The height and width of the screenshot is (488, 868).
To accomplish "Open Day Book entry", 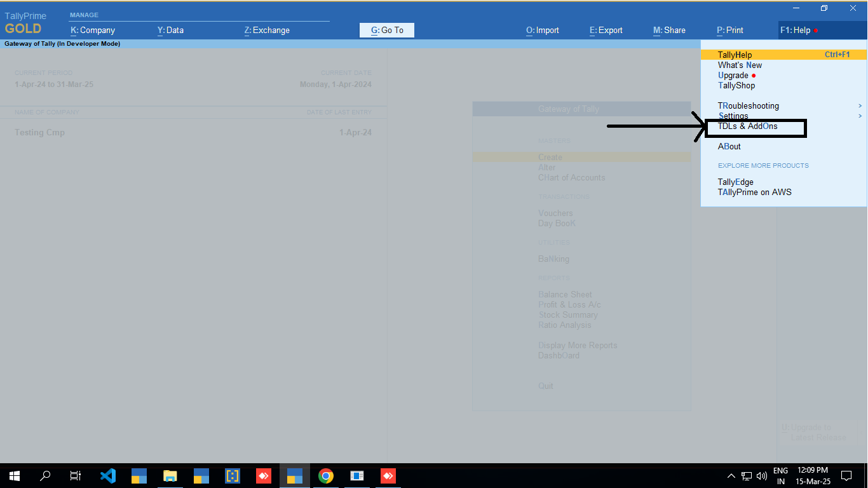I will click(x=557, y=223).
